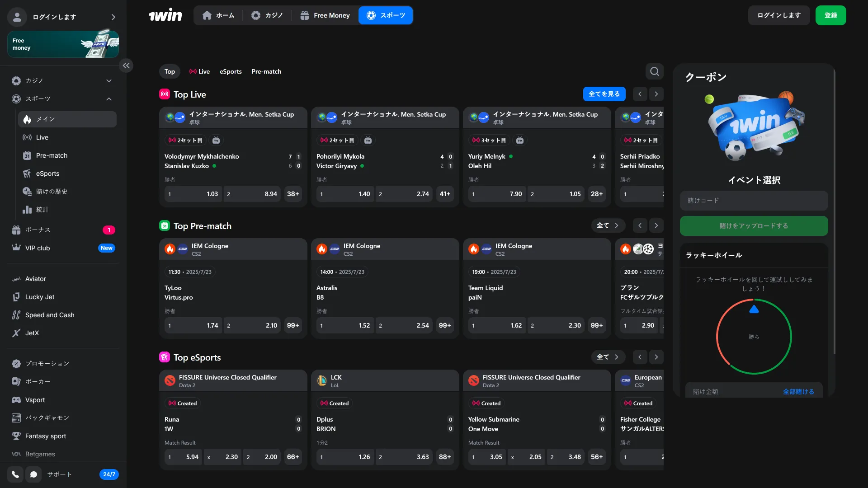Open プロモーション promotions page
Screen dimensions: 868x488
47,364
